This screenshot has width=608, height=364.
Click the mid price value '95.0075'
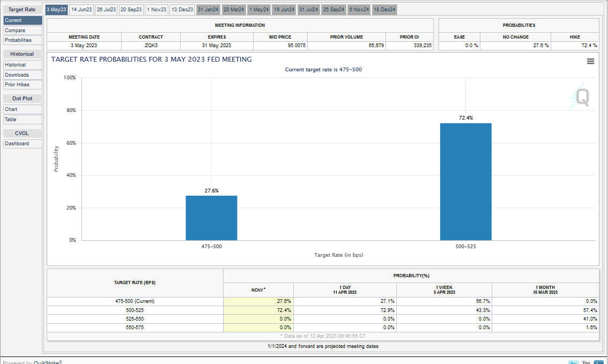[x=296, y=46]
